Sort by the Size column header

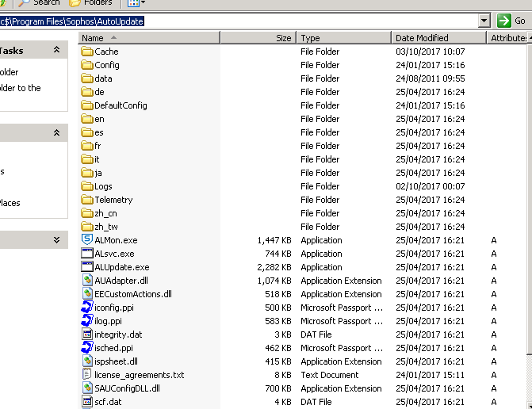click(258, 37)
